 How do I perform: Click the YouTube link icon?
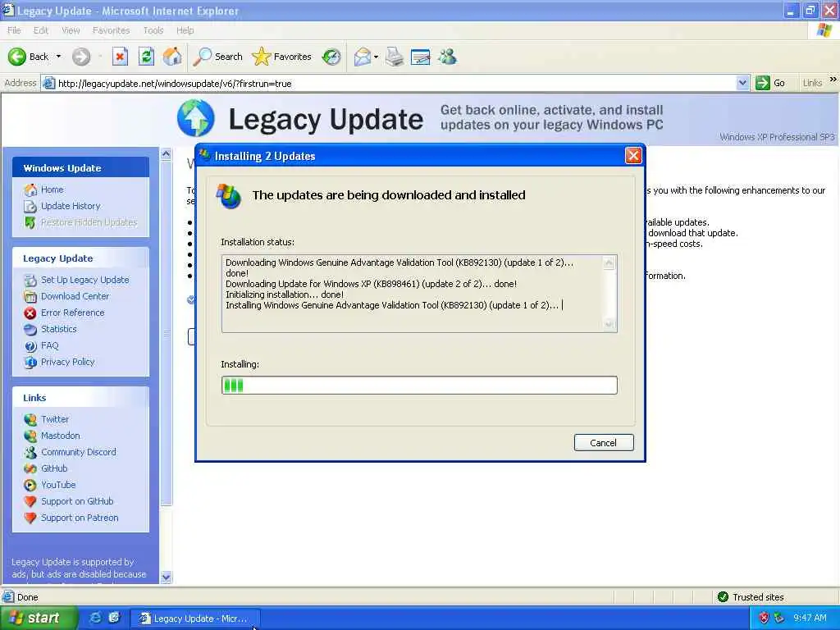pyautogui.click(x=30, y=486)
